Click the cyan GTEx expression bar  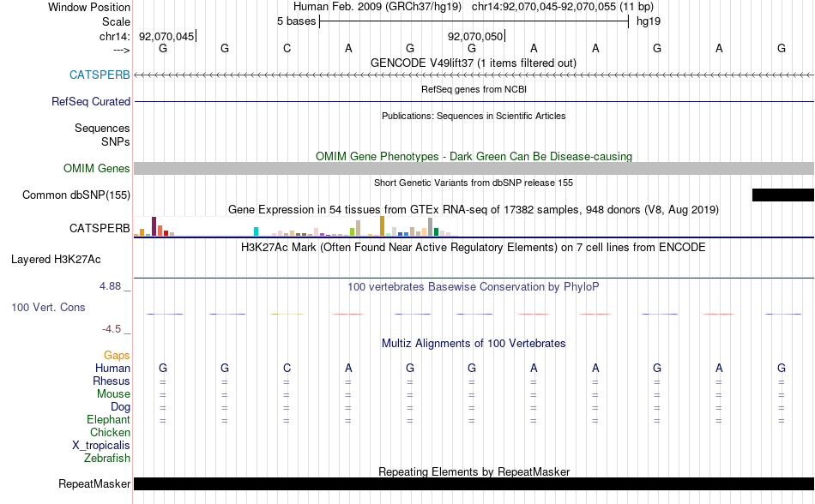coord(256,231)
